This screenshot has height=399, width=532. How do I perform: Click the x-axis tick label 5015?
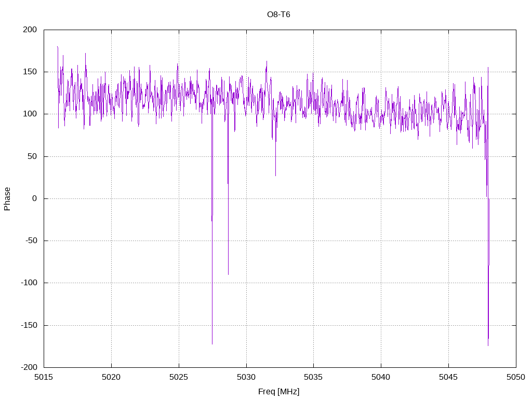44,377
